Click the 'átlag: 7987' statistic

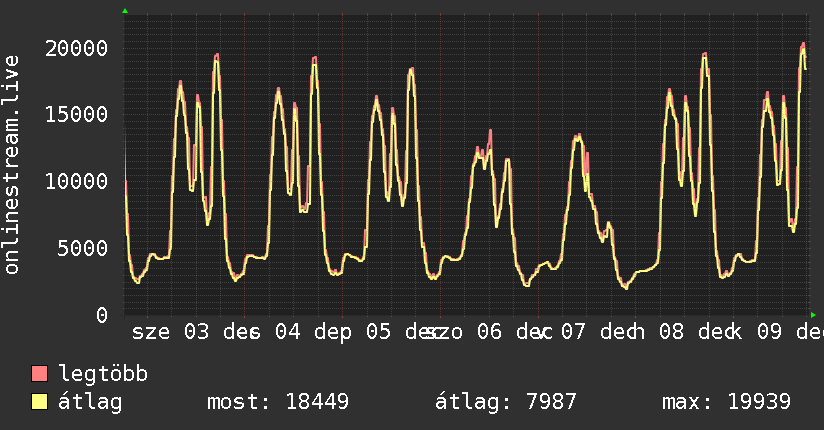pos(506,402)
